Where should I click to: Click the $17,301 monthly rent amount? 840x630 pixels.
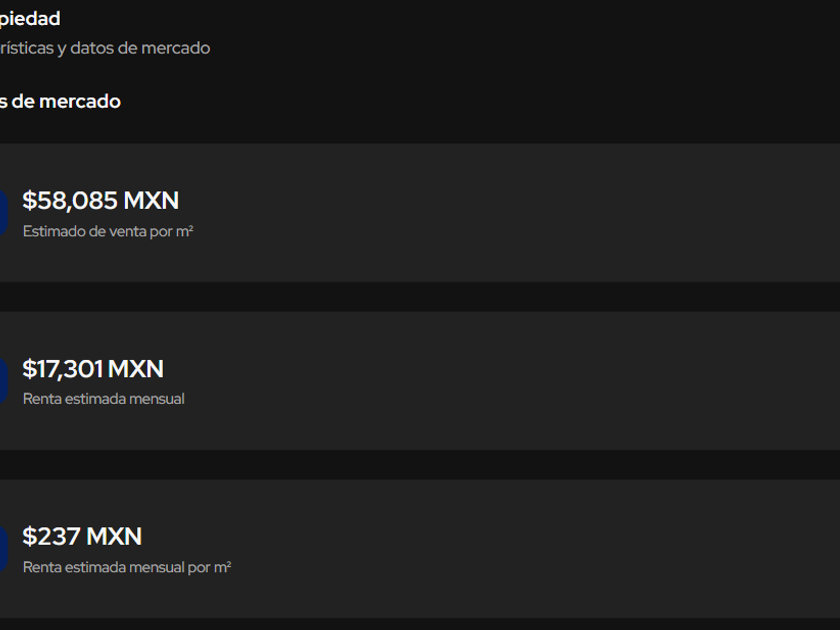pos(63,369)
